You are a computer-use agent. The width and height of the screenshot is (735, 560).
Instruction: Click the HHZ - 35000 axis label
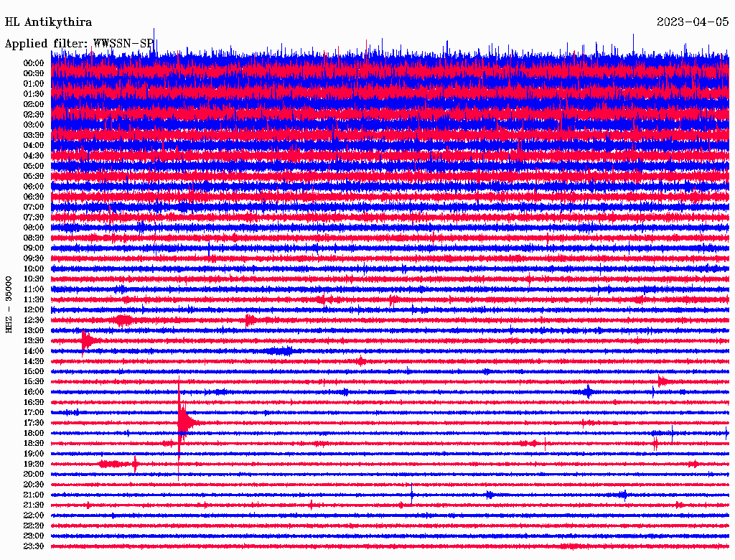click(9, 305)
